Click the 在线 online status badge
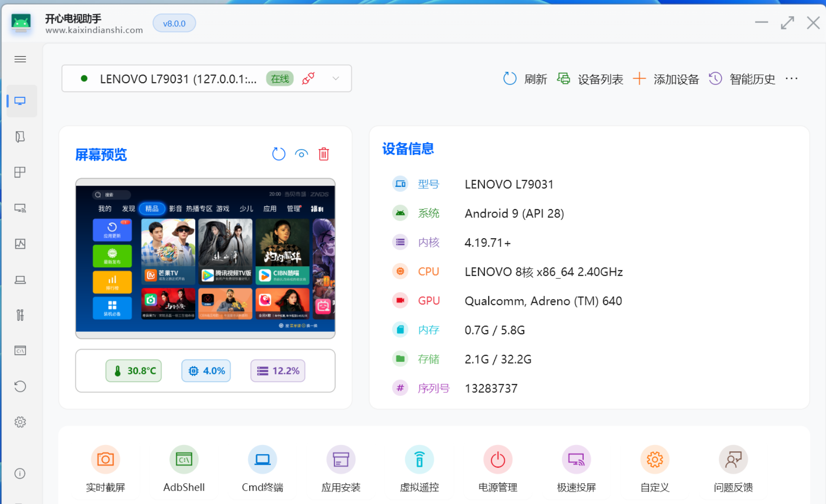The image size is (826, 504). coord(280,78)
